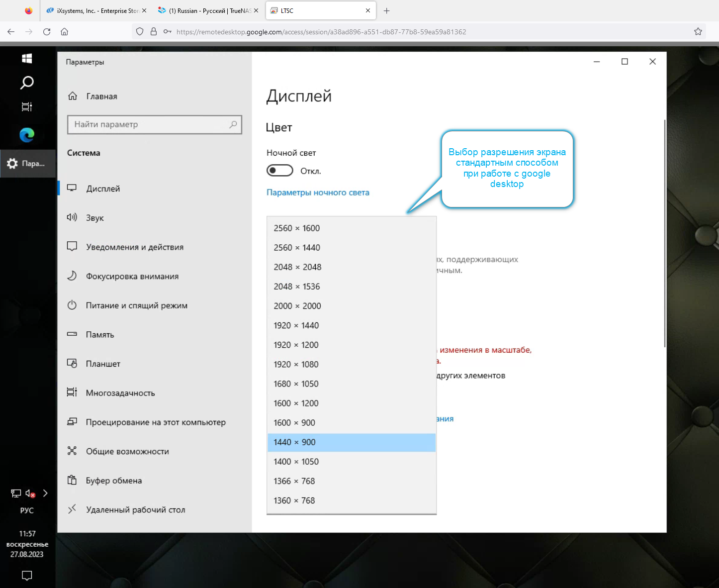Pick 1400 × 1050 from the list

(352, 462)
